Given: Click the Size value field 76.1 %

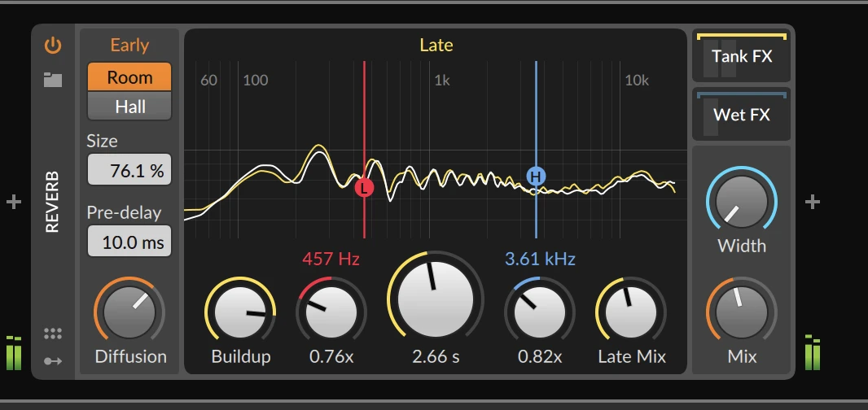Looking at the screenshot, I should (129, 171).
